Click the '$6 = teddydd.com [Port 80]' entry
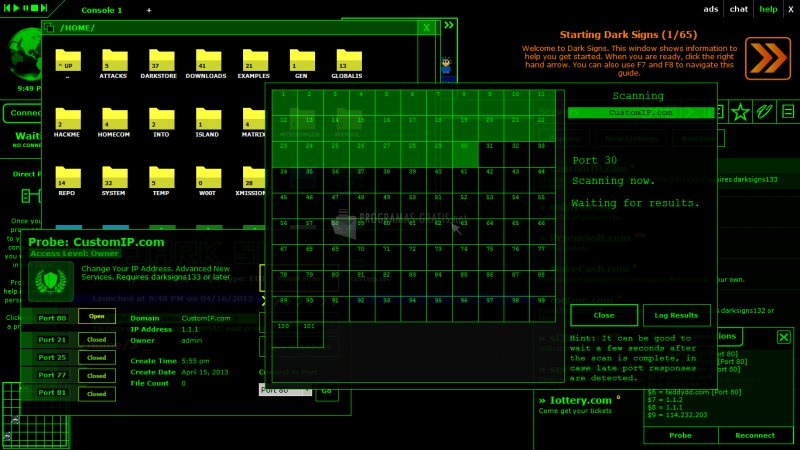800x450 pixels. 694,392
